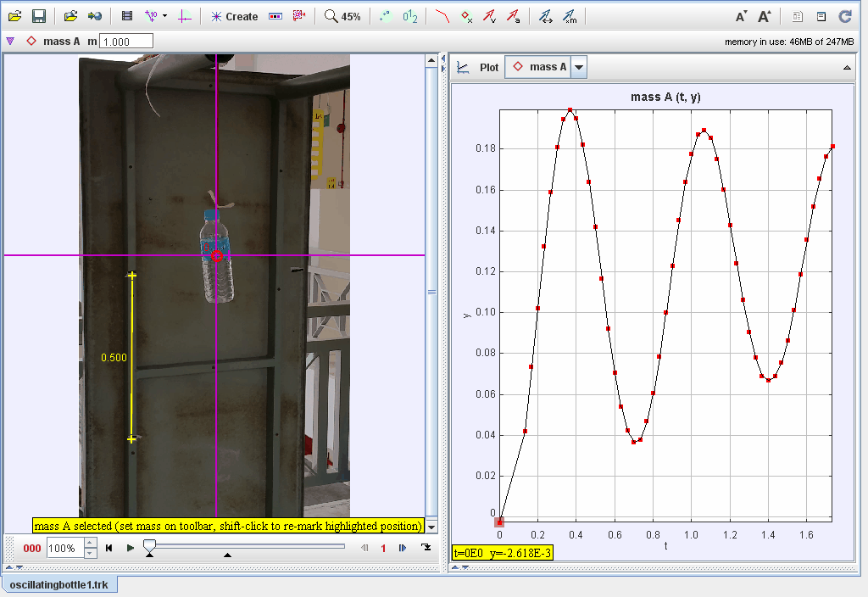Click the export file icon
The width and height of the screenshot is (868, 597).
point(95,16)
